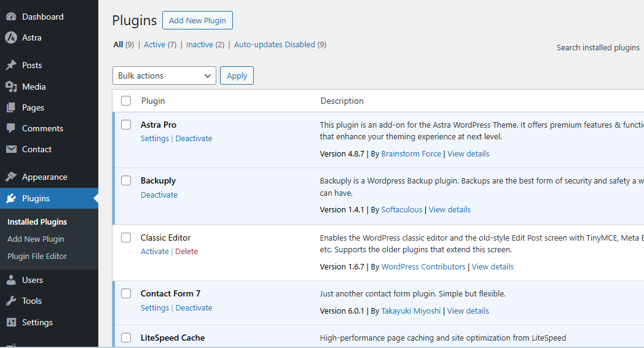This screenshot has height=348, width=644.
Task: Click Version 4.8.7 text for Astra Pro
Action: [342, 154]
